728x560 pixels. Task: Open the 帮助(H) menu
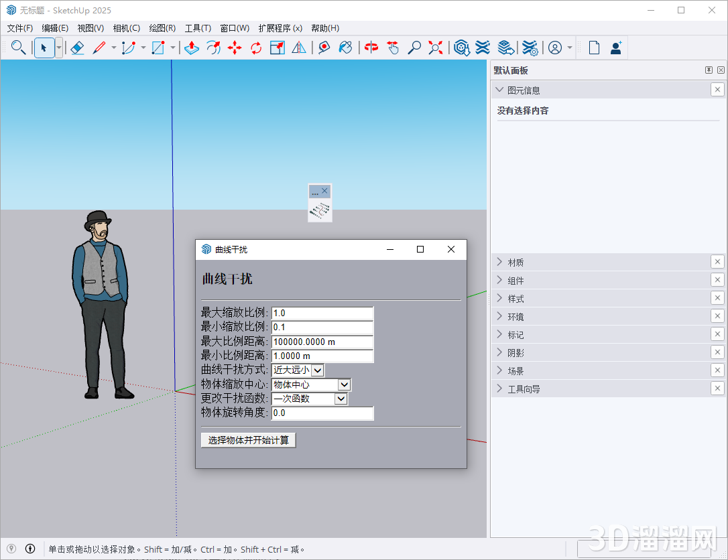tap(325, 28)
